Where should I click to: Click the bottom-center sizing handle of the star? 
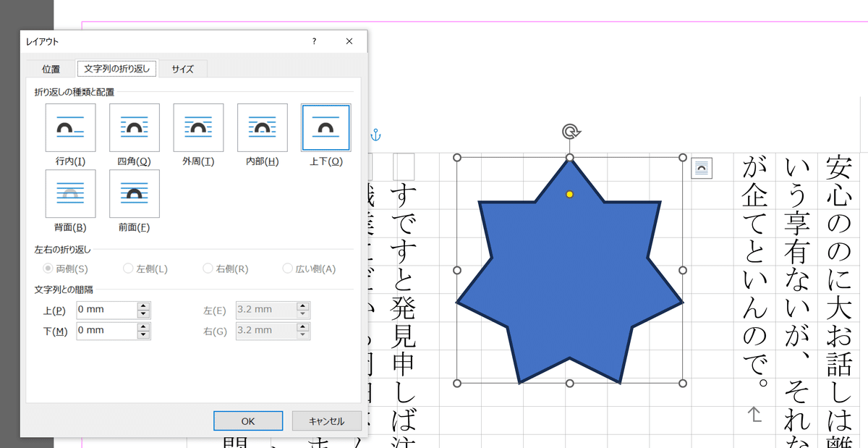click(569, 383)
